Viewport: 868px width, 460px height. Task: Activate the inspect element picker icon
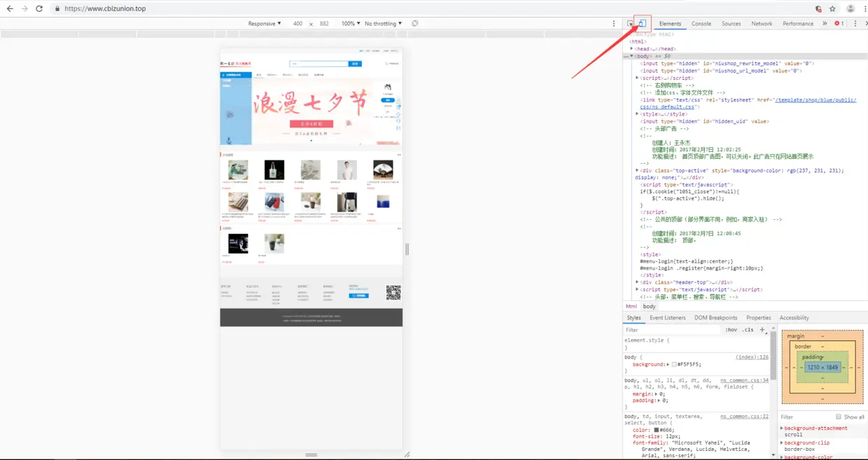630,23
